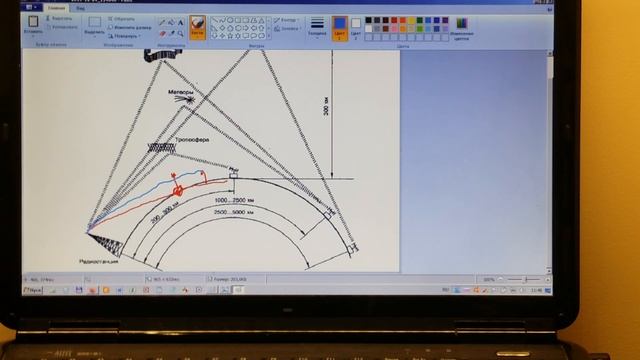The width and height of the screenshot is (640, 360).
Task: Select the Text tool (letter A)
Action: point(180,22)
